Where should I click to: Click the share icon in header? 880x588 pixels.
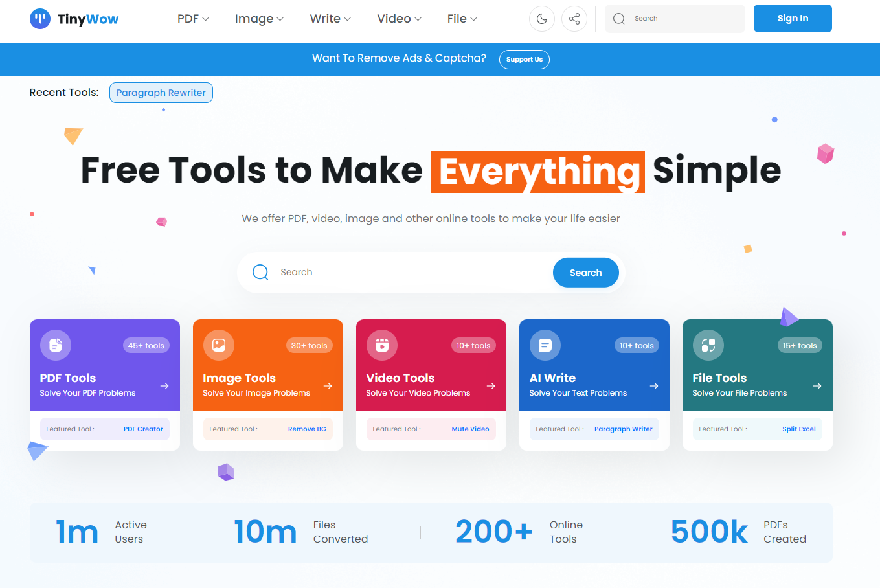(574, 19)
